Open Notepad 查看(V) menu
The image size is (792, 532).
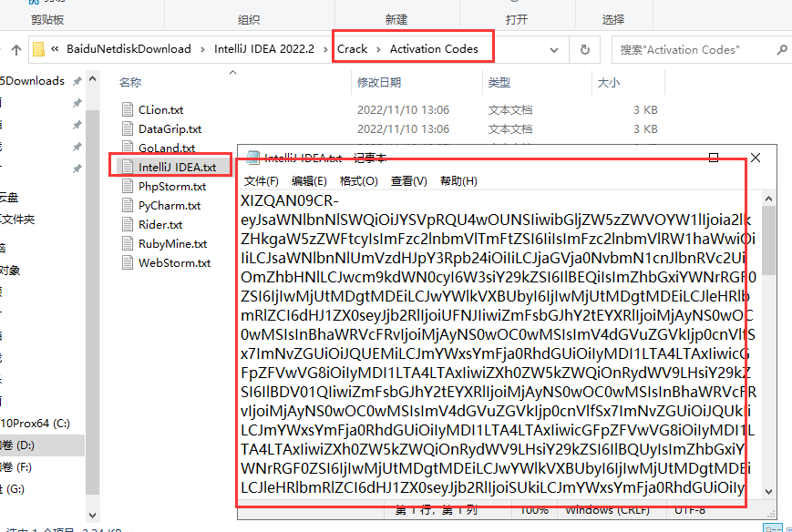tap(408, 181)
